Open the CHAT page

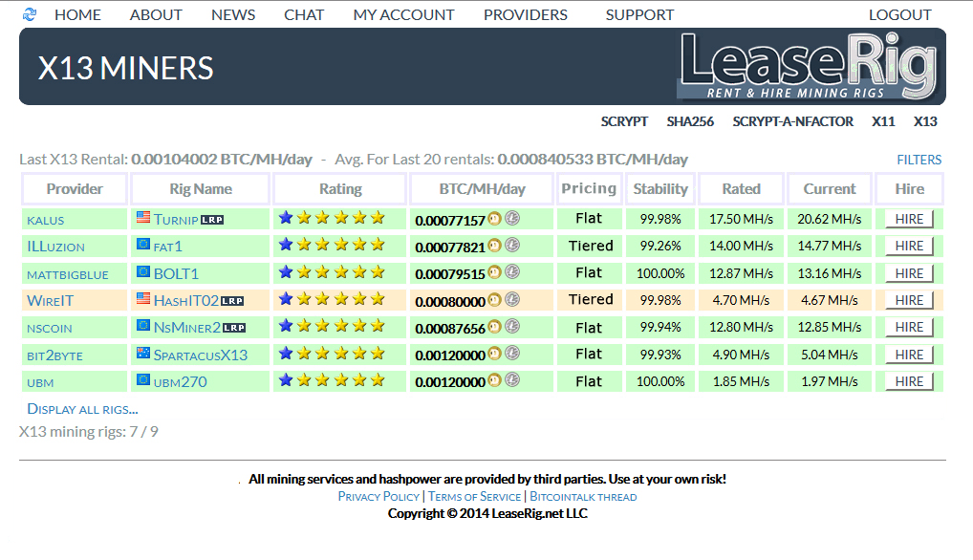click(304, 15)
